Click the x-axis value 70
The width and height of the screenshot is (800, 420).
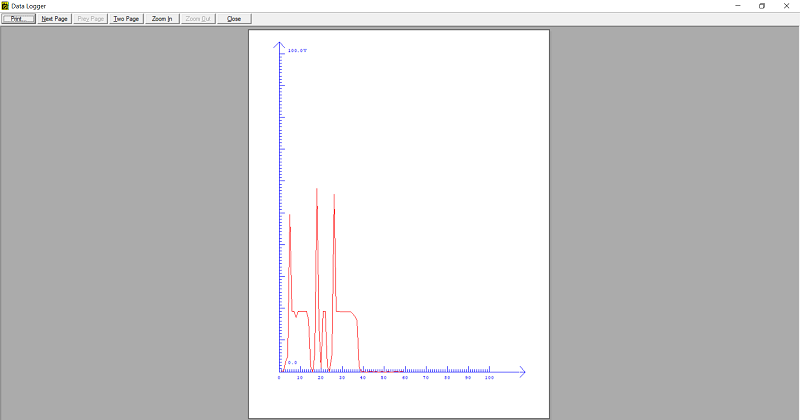click(x=426, y=378)
